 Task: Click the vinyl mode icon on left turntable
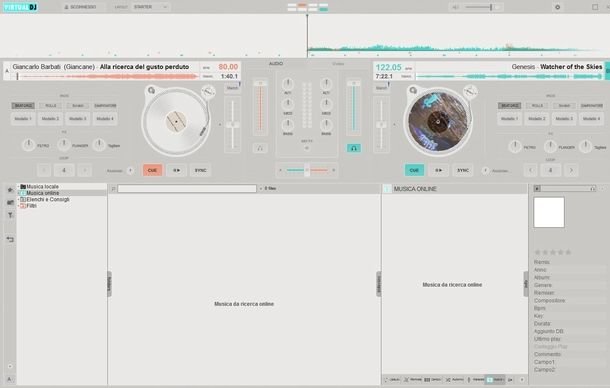151,90
